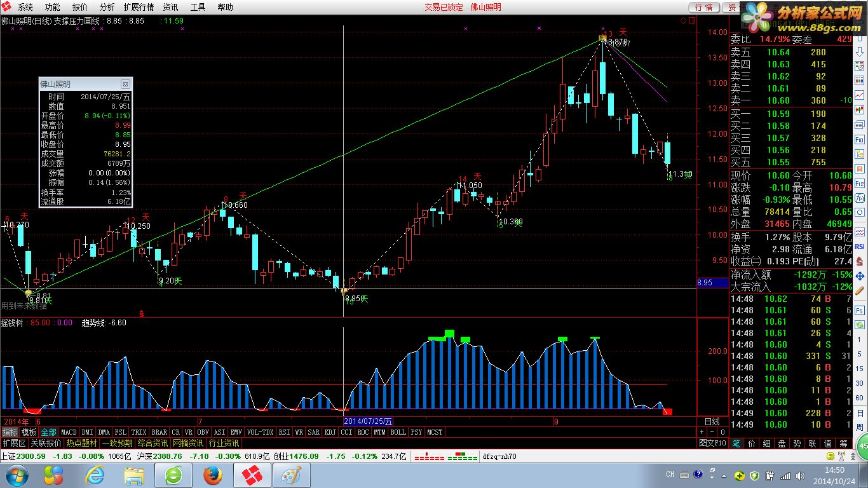Click the red diamond stock app taskbar icon
Screen dimensions: 868x488
[253, 475]
